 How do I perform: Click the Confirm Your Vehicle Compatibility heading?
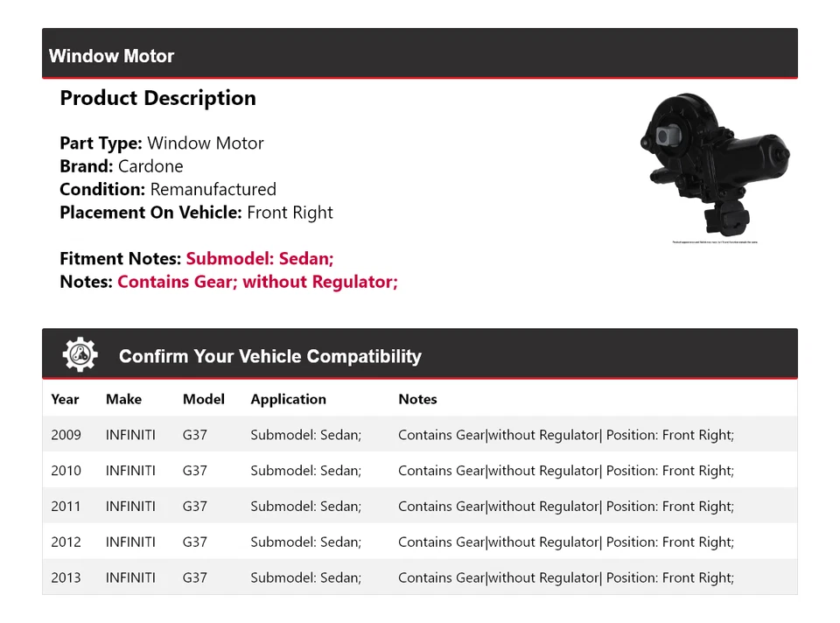coord(269,356)
